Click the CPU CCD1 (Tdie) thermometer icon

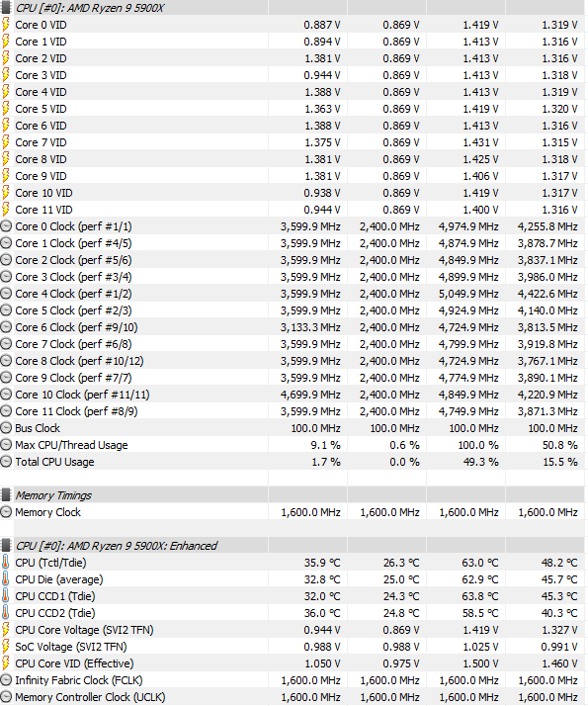coord(5,596)
